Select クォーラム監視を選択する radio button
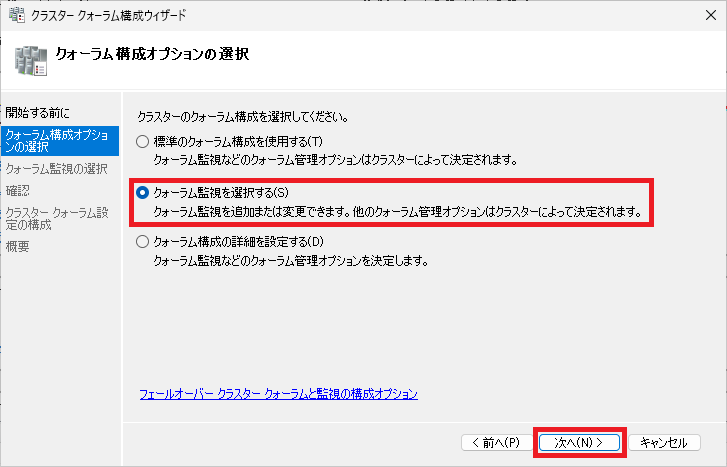The width and height of the screenshot is (727, 467). click(x=142, y=192)
